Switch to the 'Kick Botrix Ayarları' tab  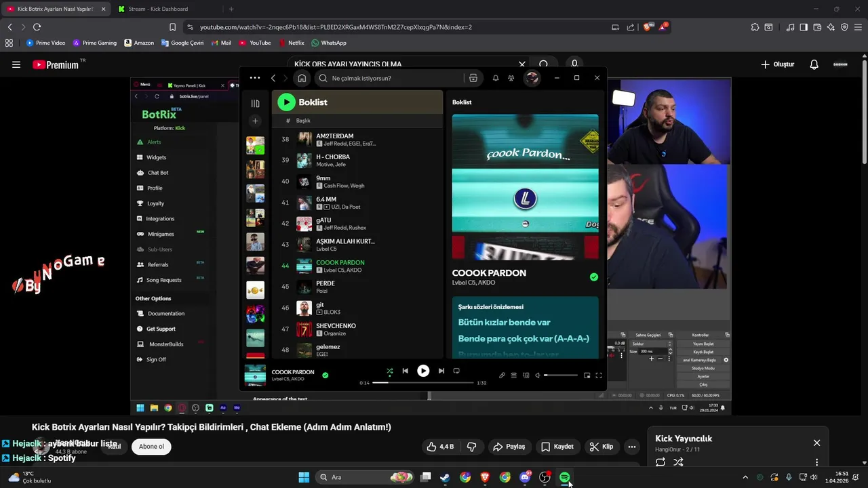point(55,9)
